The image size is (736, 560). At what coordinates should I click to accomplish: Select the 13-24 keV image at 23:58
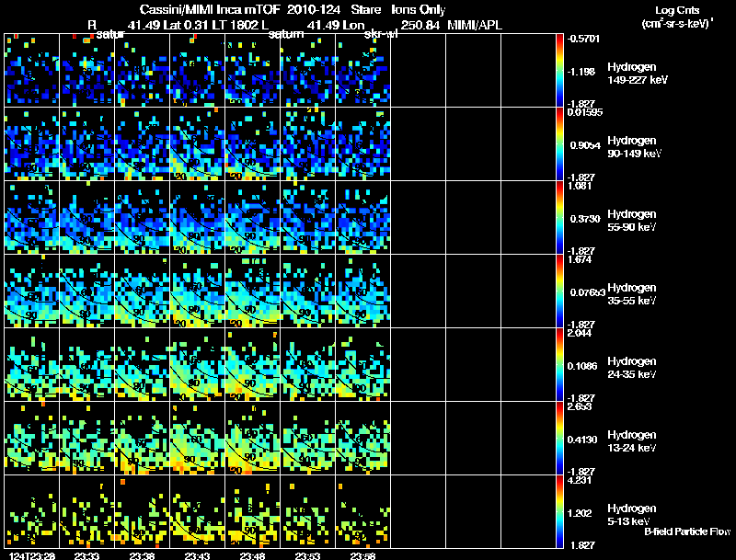[363, 439]
